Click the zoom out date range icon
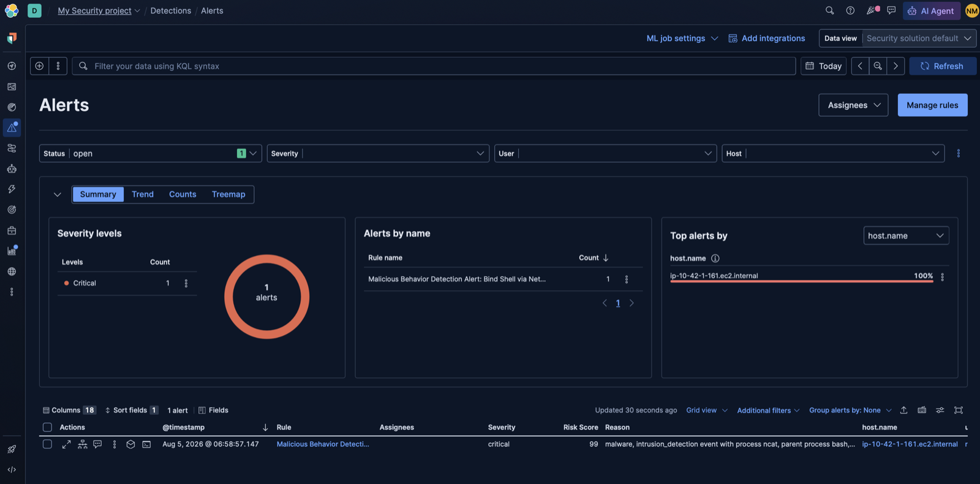980x484 pixels. coord(878,66)
